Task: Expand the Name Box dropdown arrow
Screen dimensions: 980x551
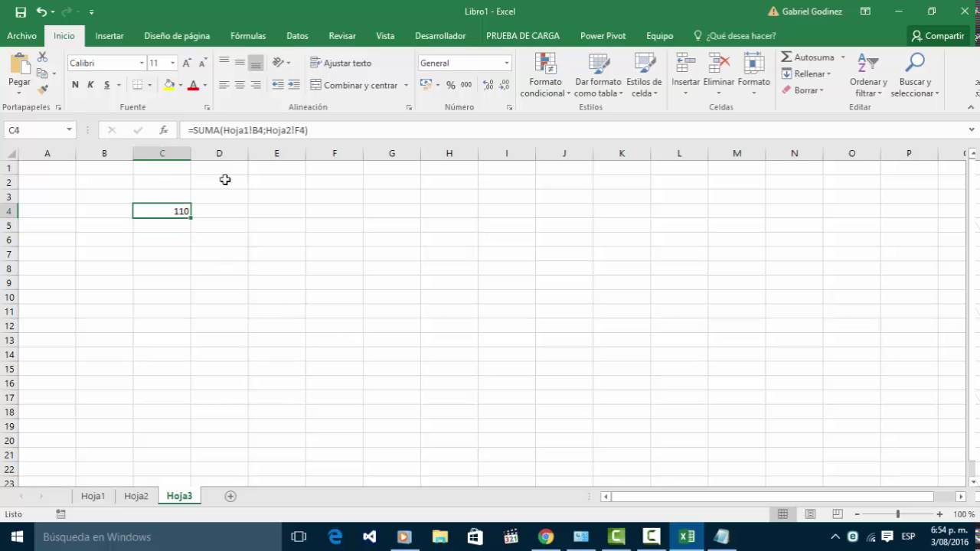Action: click(x=69, y=130)
